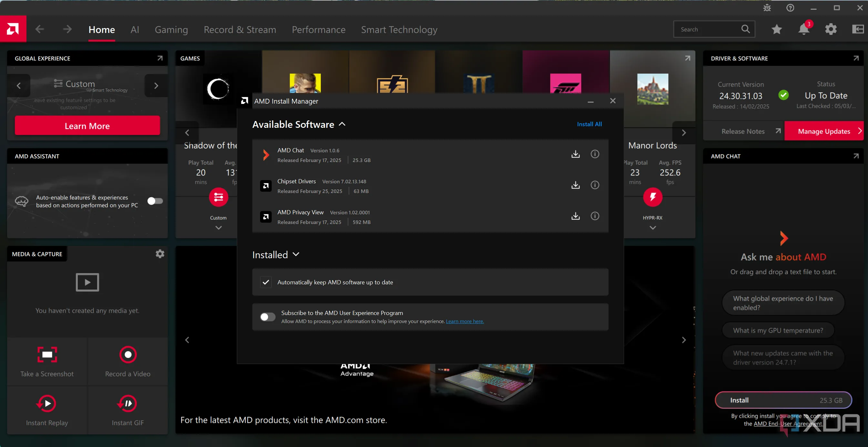Image resolution: width=868 pixels, height=447 pixels.
Task: Trigger Instant Replay capture
Action: click(47, 404)
